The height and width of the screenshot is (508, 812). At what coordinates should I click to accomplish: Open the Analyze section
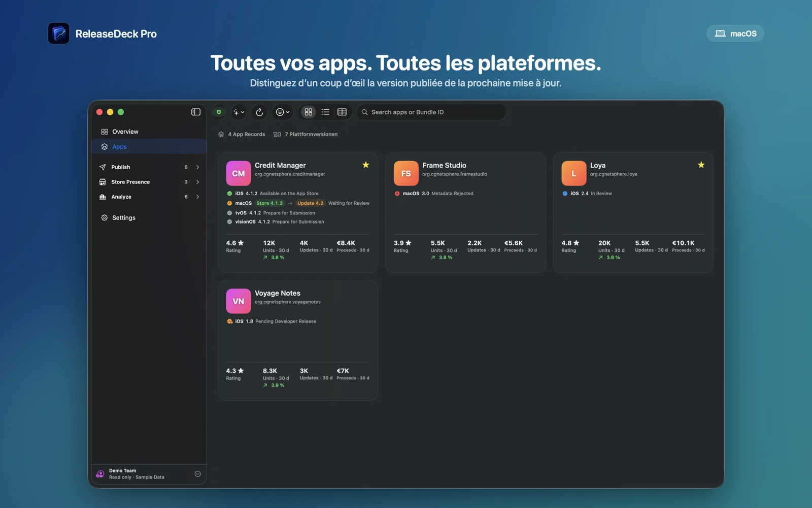click(149, 197)
